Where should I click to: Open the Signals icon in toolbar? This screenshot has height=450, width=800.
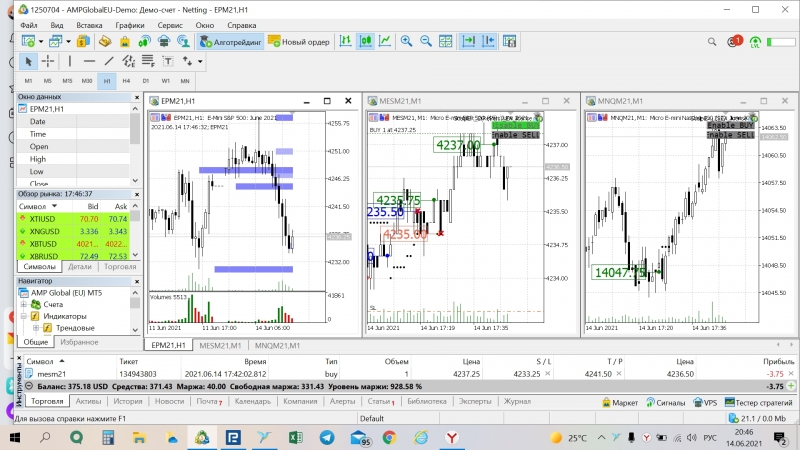click(144, 42)
